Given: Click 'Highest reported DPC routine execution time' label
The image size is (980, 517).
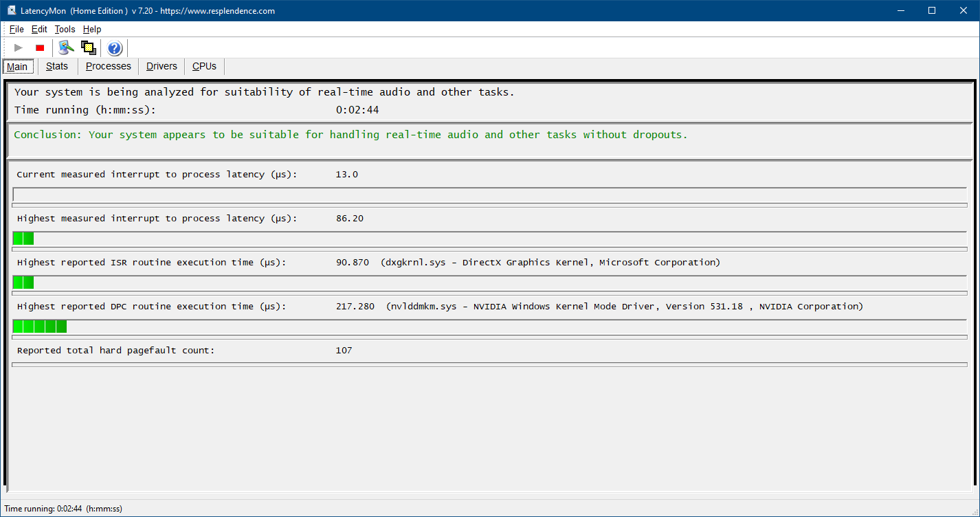Looking at the screenshot, I should tap(151, 307).
